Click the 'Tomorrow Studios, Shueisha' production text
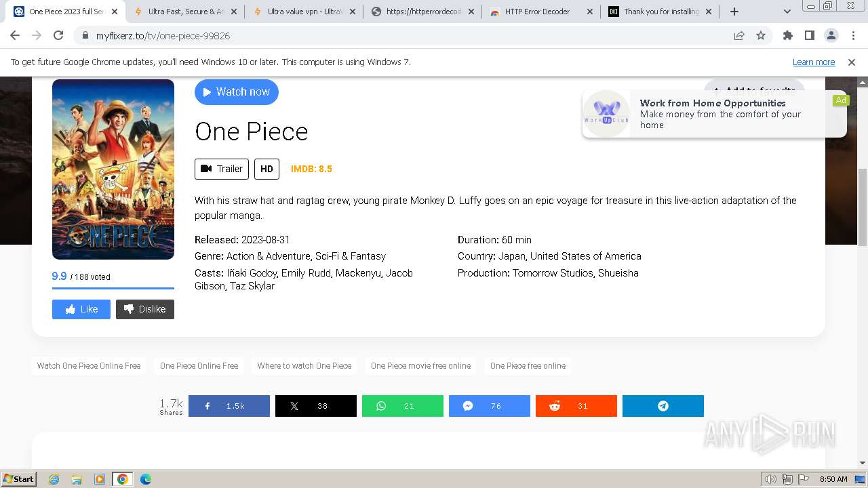This screenshot has width=868, height=488. click(x=576, y=272)
